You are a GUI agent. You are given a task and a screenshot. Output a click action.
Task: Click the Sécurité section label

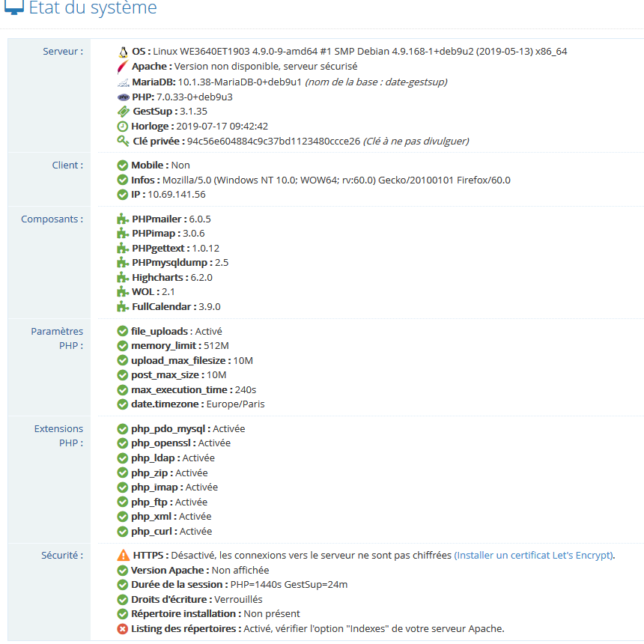coord(62,556)
